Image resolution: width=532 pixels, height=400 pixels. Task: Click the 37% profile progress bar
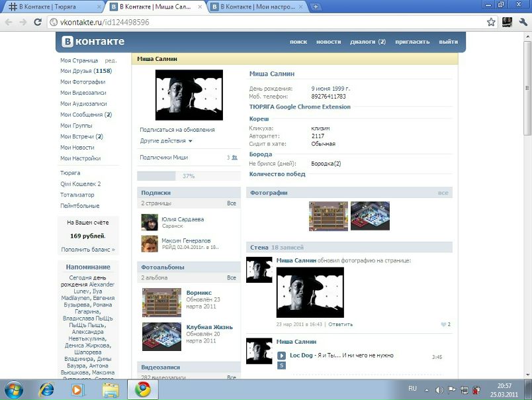coord(189,176)
